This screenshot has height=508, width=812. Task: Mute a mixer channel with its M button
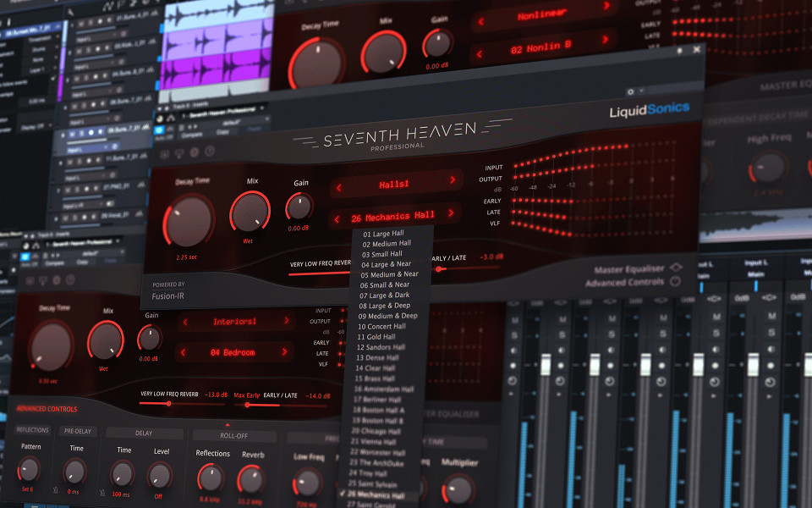point(769,316)
